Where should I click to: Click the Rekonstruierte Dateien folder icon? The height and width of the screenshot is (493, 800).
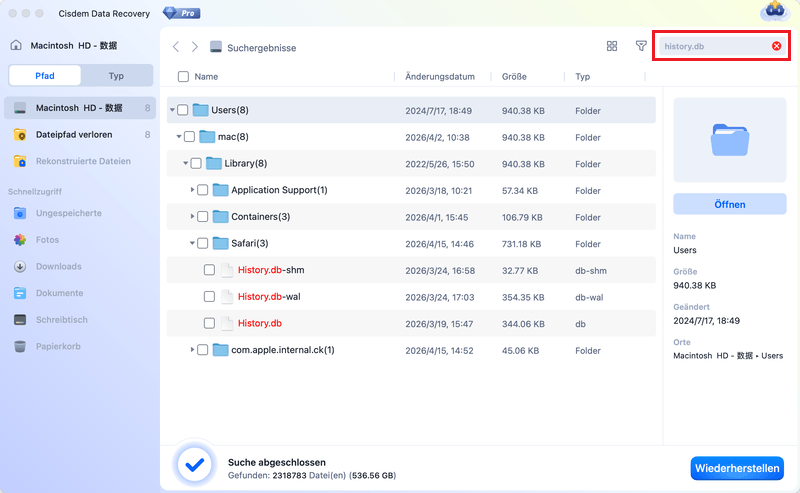point(20,161)
